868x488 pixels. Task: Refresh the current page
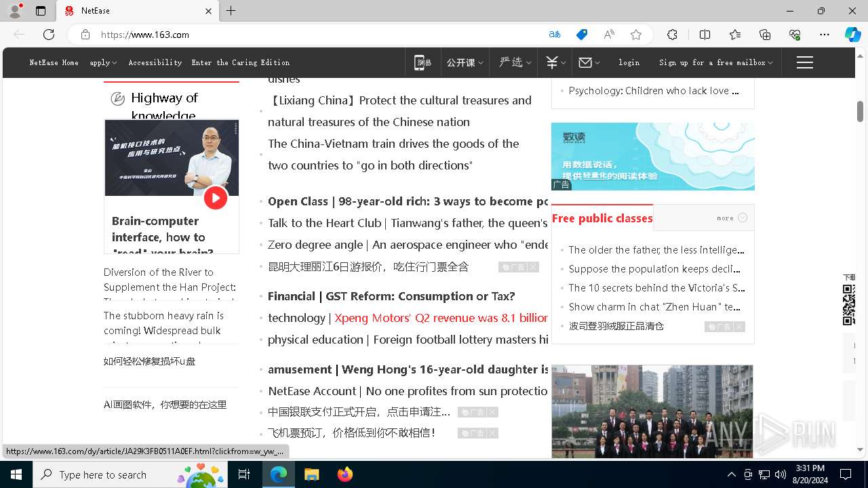49,35
